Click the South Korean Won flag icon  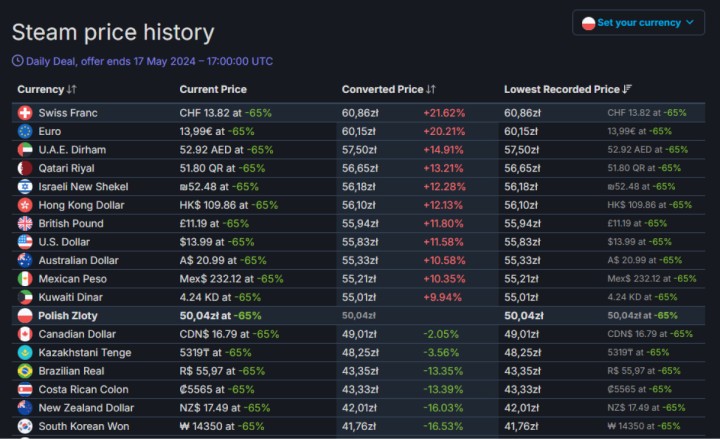(25, 426)
